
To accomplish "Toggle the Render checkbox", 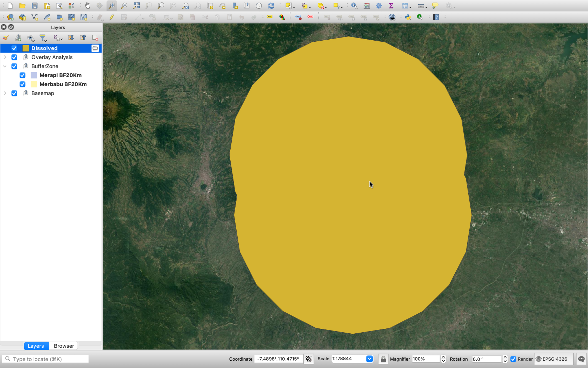I will tap(513, 359).
